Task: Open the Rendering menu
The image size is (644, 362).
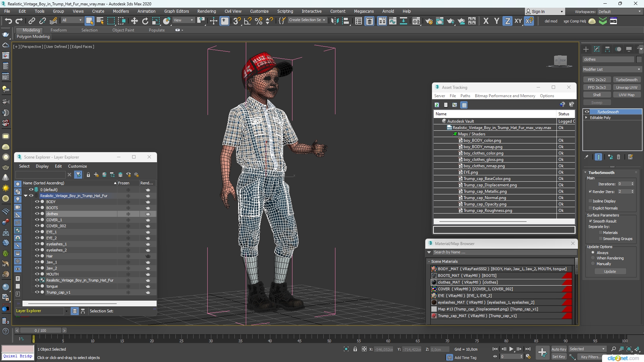Action: click(x=207, y=11)
